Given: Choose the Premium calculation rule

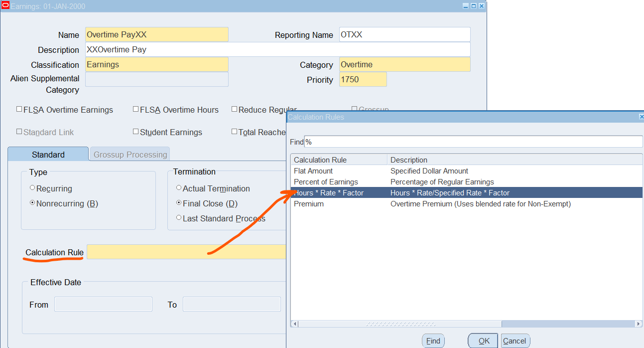Looking at the screenshot, I should pyautogui.click(x=309, y=204).
